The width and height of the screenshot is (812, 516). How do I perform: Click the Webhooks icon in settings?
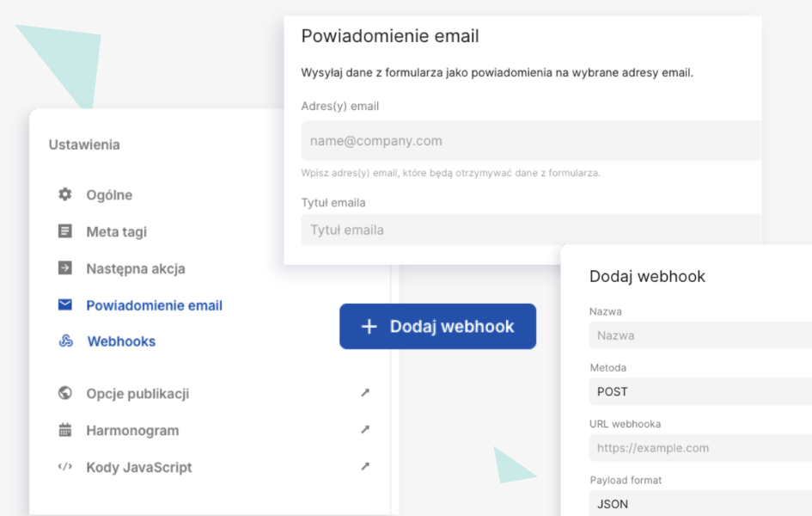click(x=66, y=341)
